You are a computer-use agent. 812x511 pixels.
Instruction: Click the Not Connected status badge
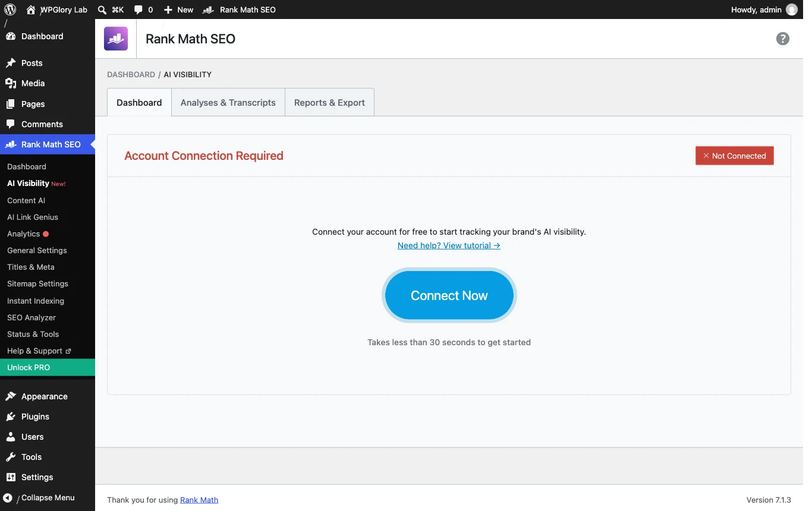pyautogui.click(x=735, y=156)
